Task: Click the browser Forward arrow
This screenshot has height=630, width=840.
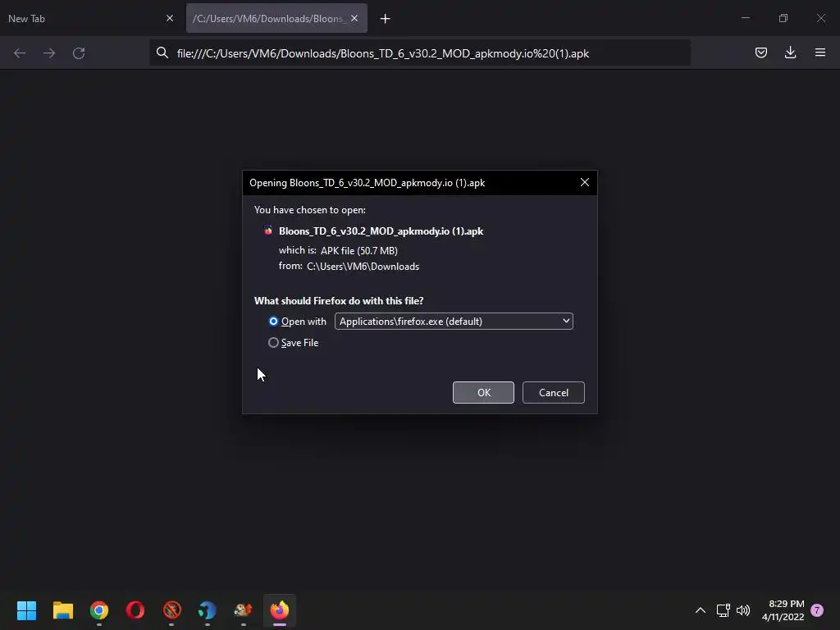Action: tap(49, 53)
